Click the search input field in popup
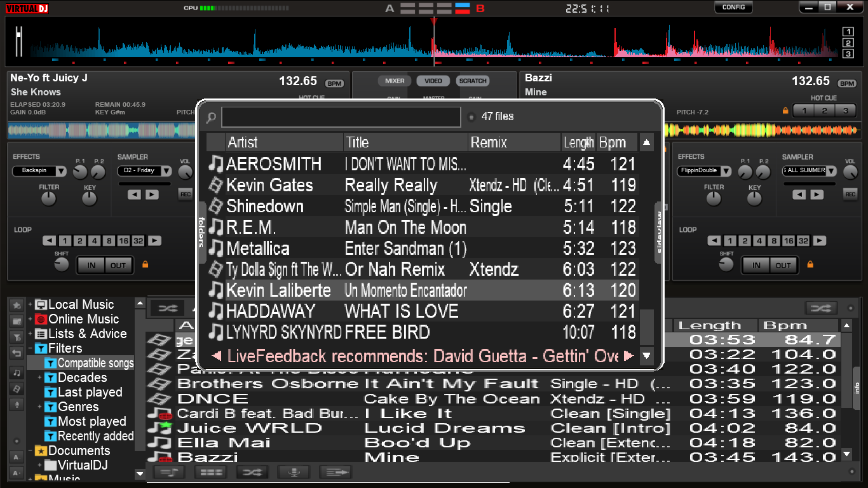This screenshot has height=488, width=868. coord(341,117)
